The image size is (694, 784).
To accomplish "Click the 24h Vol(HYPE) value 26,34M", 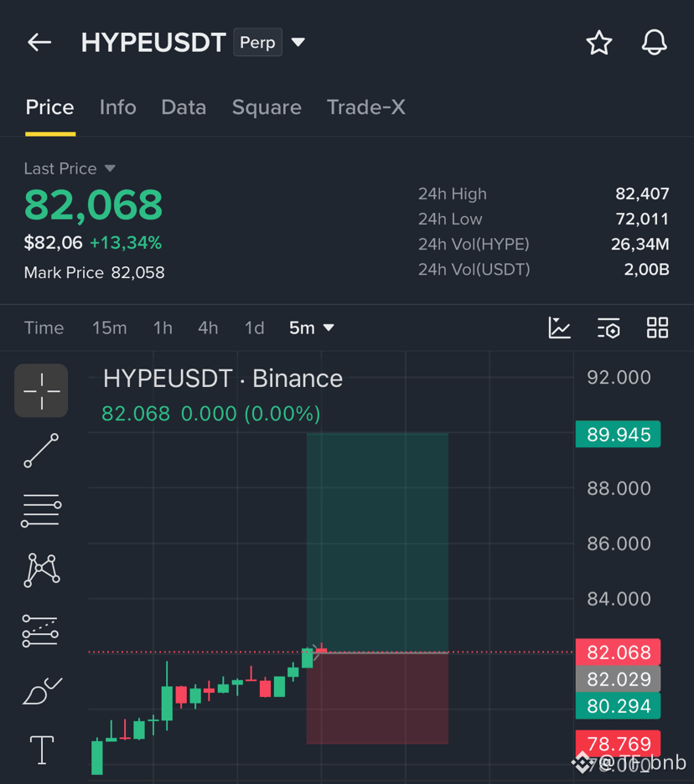I will click(x=640, y=244).
